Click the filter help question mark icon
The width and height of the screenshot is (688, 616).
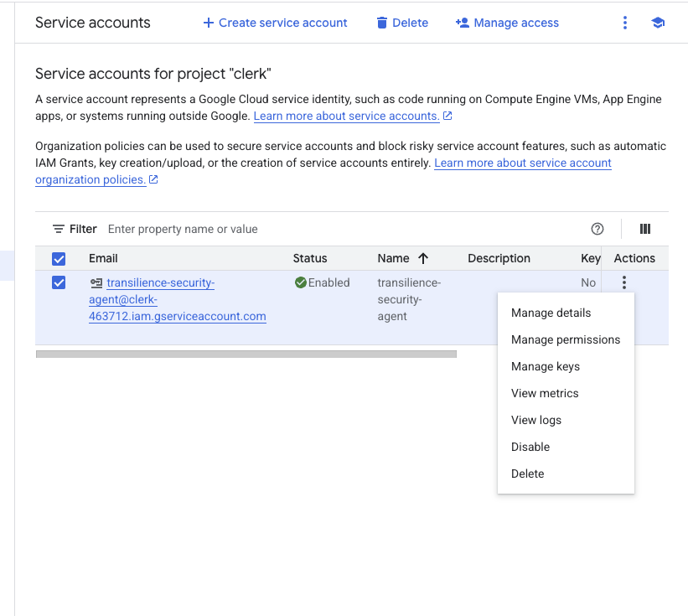click(597, 229)
